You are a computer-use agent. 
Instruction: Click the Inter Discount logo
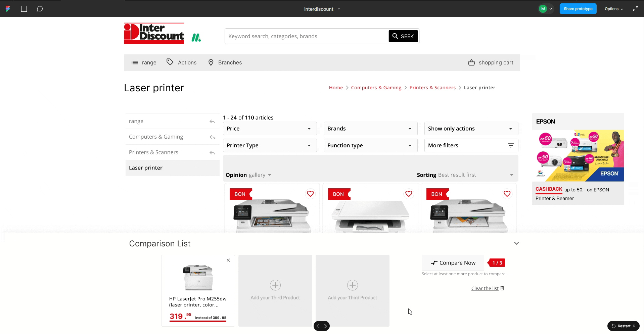coord(154,34)
